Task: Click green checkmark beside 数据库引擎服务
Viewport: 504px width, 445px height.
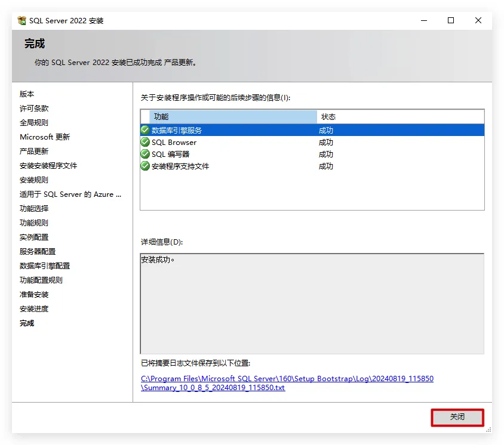Action: click(x=145, y=130)
